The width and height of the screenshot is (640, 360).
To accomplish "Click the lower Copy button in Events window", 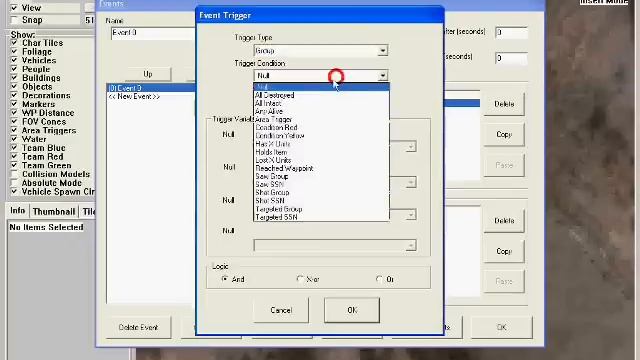I will point(504,251).
